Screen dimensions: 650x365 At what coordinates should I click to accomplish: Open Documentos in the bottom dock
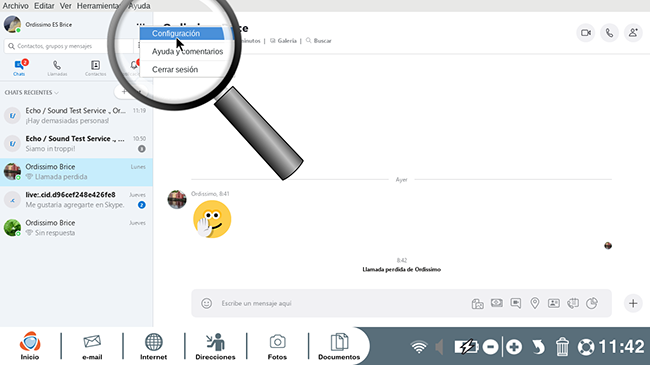339,346
